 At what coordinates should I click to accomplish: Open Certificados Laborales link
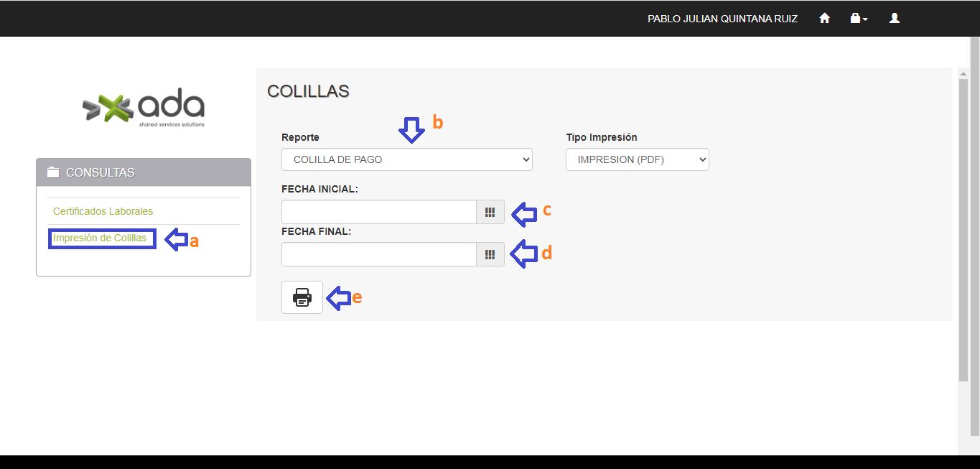(103, 211)
